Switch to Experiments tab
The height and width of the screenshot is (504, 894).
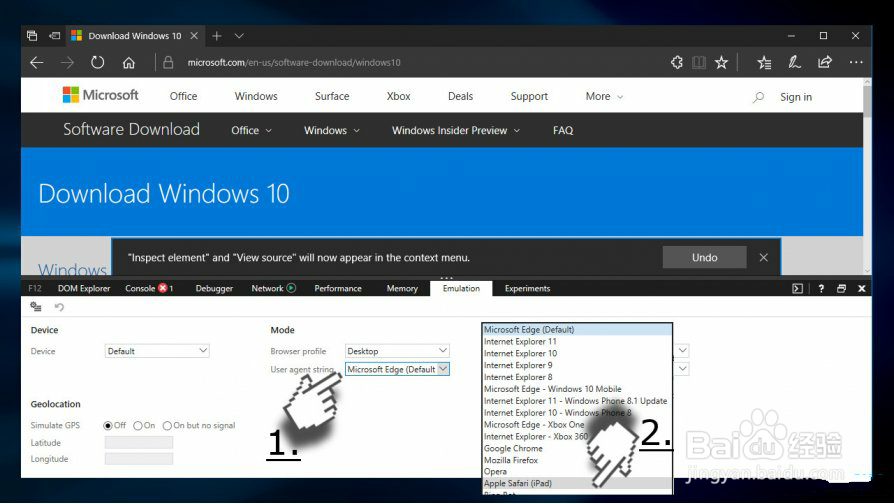[527, 288]
